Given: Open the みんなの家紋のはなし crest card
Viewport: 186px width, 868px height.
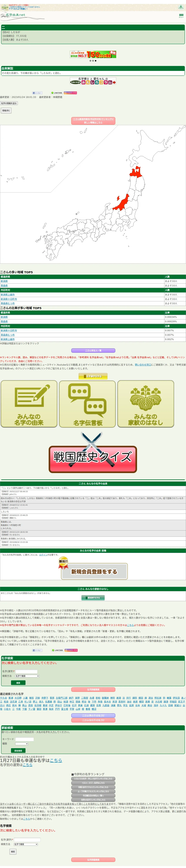Looking at the screenshot, I should coord(146,404).
